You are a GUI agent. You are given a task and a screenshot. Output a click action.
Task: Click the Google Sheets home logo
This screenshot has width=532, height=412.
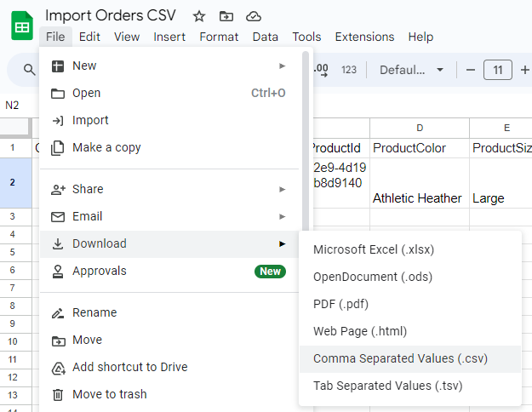pos(21,26)
